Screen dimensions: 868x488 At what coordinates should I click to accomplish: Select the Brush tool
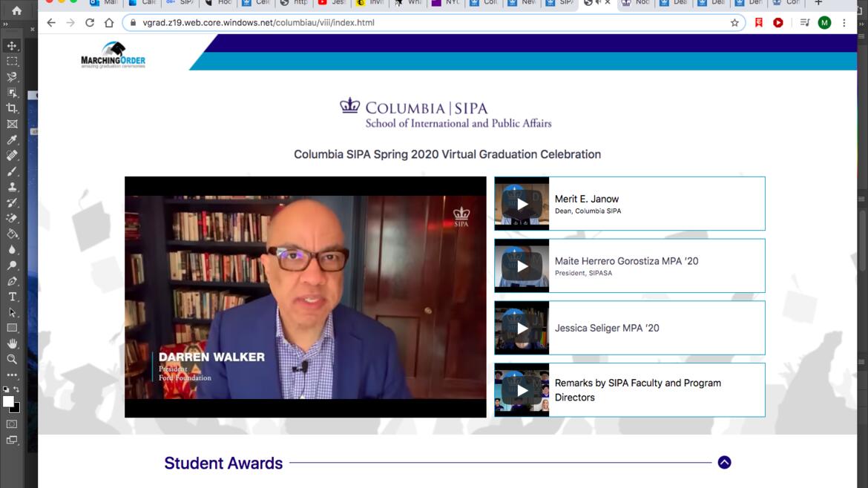pos(11,170)
